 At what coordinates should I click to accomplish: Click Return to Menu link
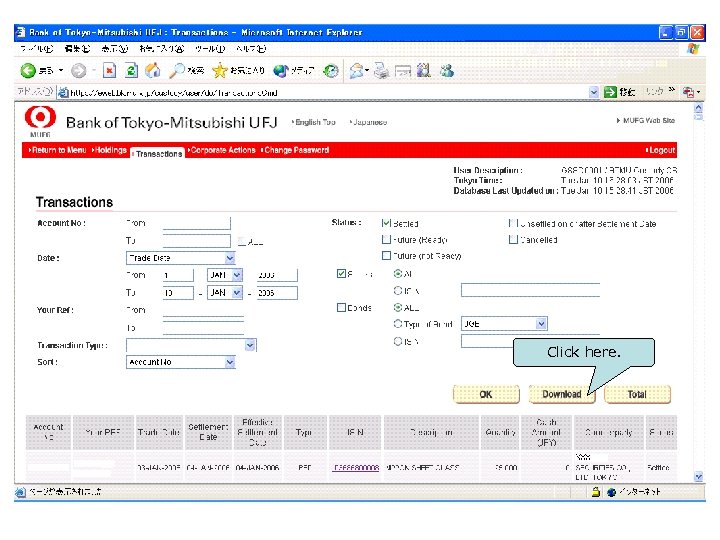pos(57,150)
